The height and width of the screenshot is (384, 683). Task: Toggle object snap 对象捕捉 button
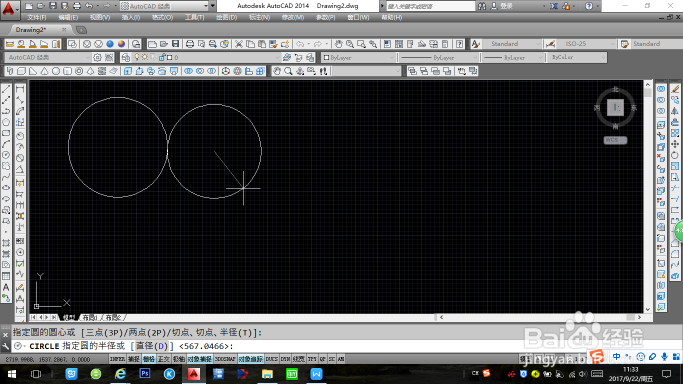tap(199, 359)
